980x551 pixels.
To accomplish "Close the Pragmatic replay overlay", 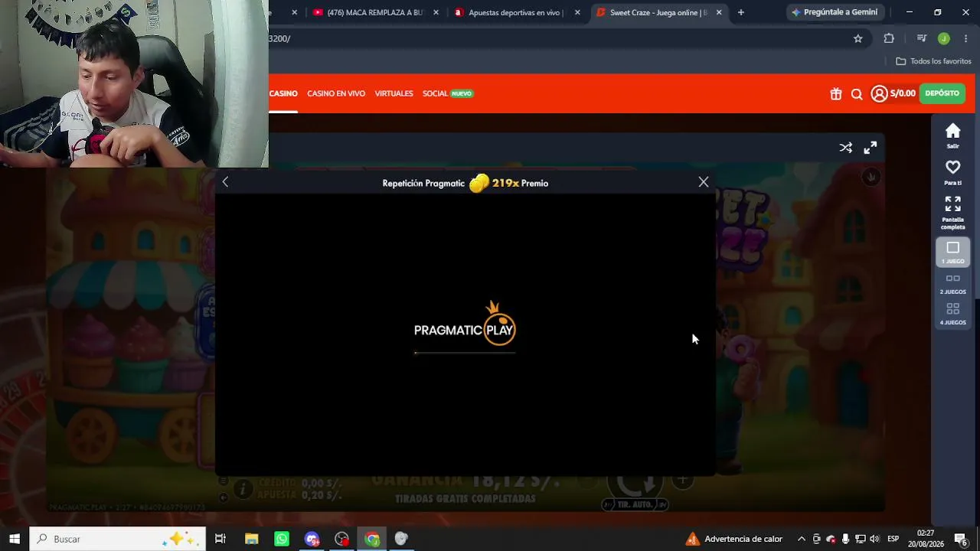I will [x=704, y=182].
